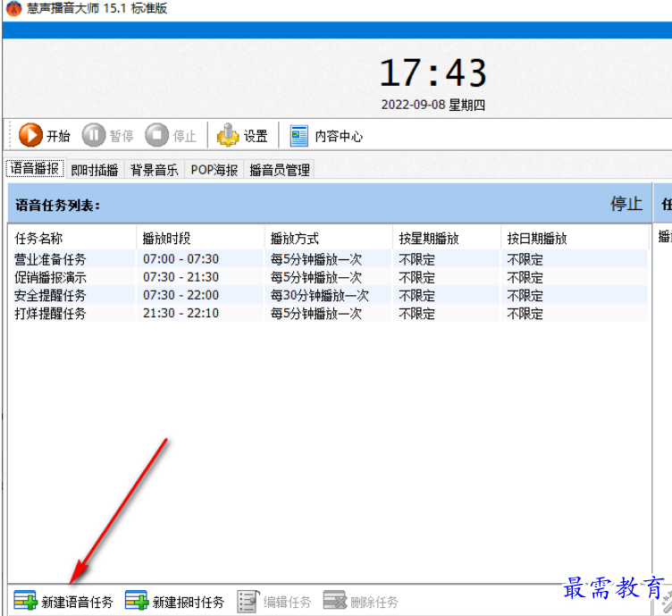Switch to the 语音播报 tab
Image resolution: width=672 pixels, height=616 pixels.
tap(35, 168)
